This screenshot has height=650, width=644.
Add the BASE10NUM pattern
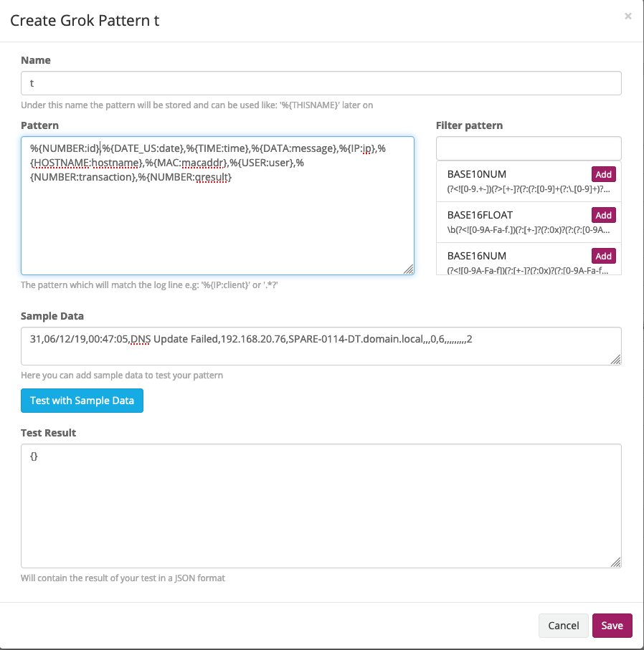point(603,174)
